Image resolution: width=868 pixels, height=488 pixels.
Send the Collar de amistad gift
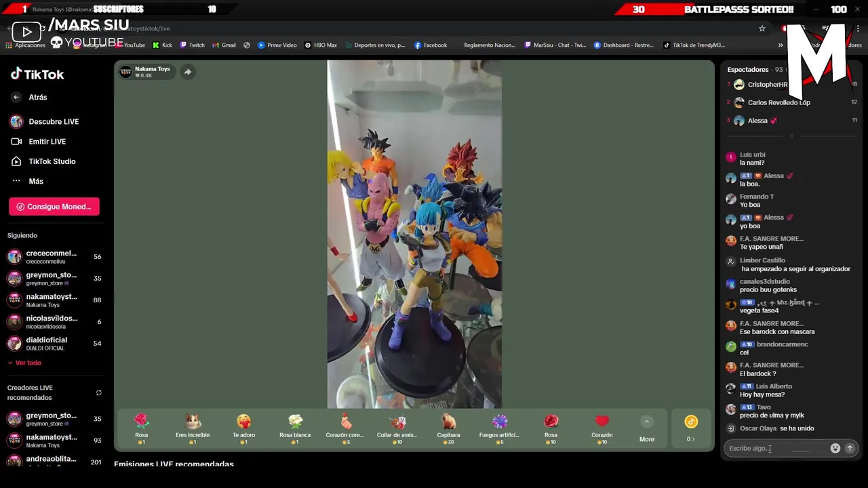397,429
